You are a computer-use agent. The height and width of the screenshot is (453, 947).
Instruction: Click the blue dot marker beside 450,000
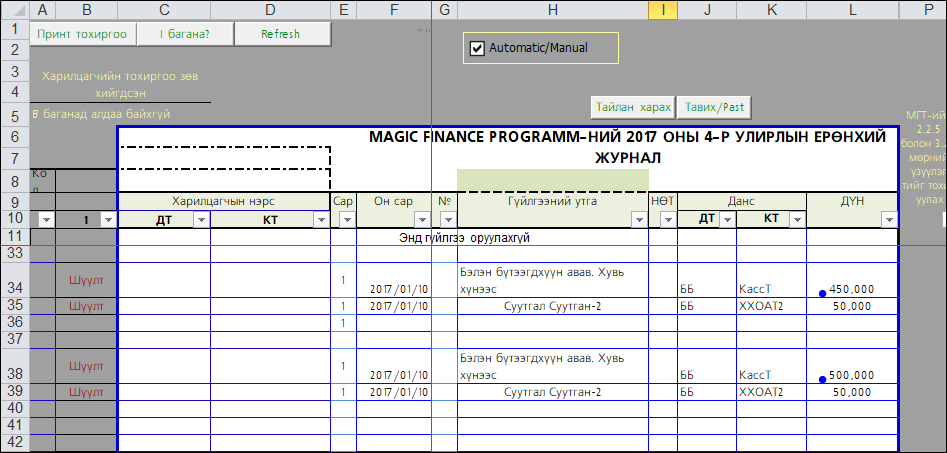click(x=822, y=293)
